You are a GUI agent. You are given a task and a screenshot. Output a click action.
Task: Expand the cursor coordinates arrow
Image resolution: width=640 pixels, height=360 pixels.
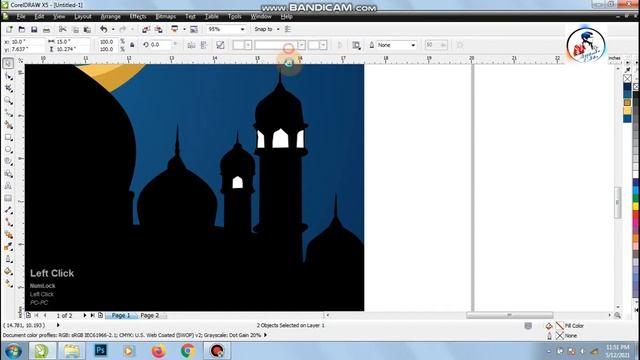coord(58,325)
